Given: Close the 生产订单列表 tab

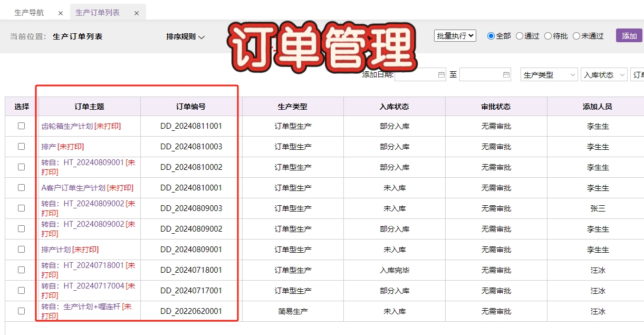Looking at the screenshot, I should tap(137, 13).
